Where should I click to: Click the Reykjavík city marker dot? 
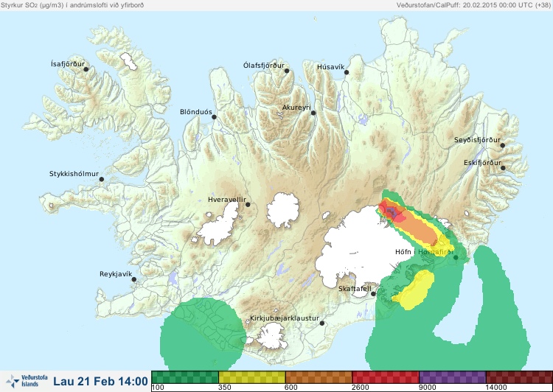pyautogui.click(x=134, y=279)
